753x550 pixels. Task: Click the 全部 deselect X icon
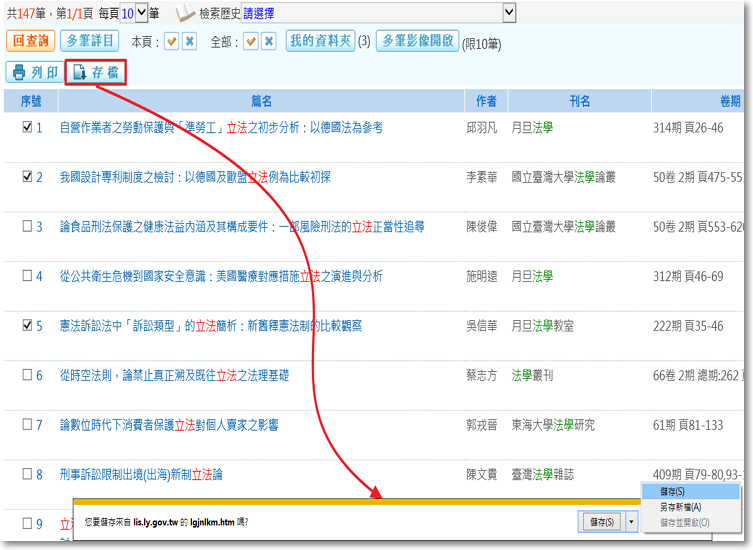point(269,41)
